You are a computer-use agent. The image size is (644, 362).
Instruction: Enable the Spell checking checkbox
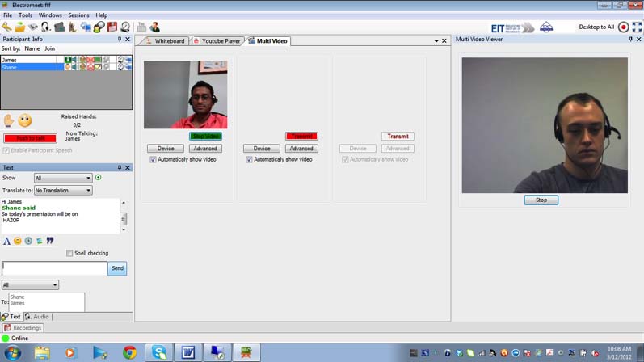click(x=69, y=253)
